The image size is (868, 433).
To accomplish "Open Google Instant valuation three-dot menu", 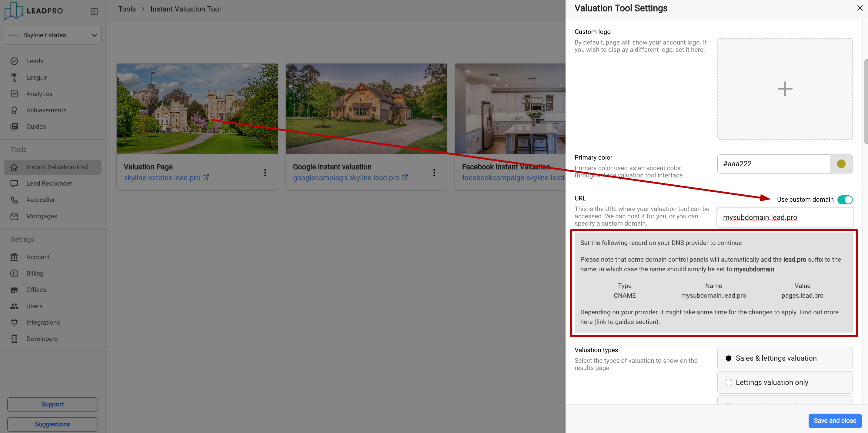I will pyautogui.click(x=434, y=172).
